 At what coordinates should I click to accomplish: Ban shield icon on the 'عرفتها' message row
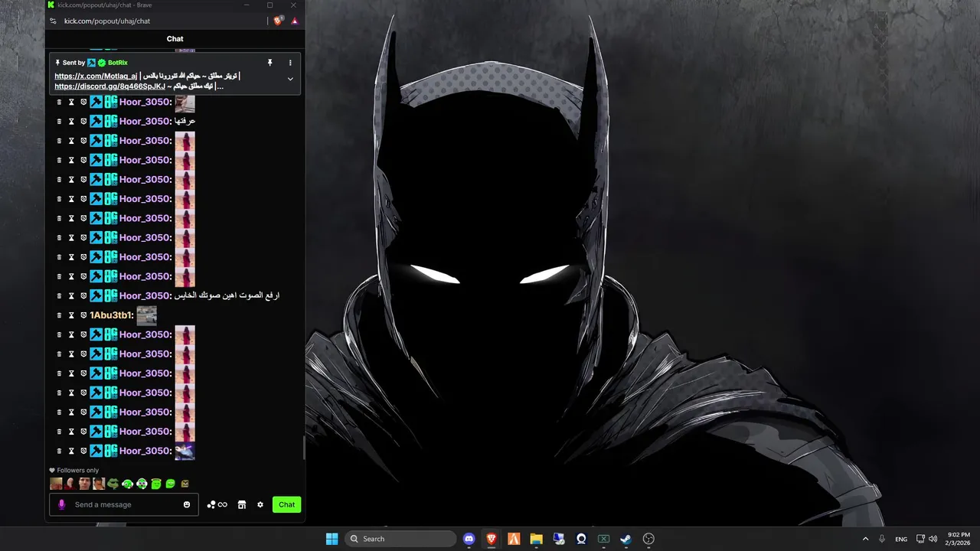83,122
